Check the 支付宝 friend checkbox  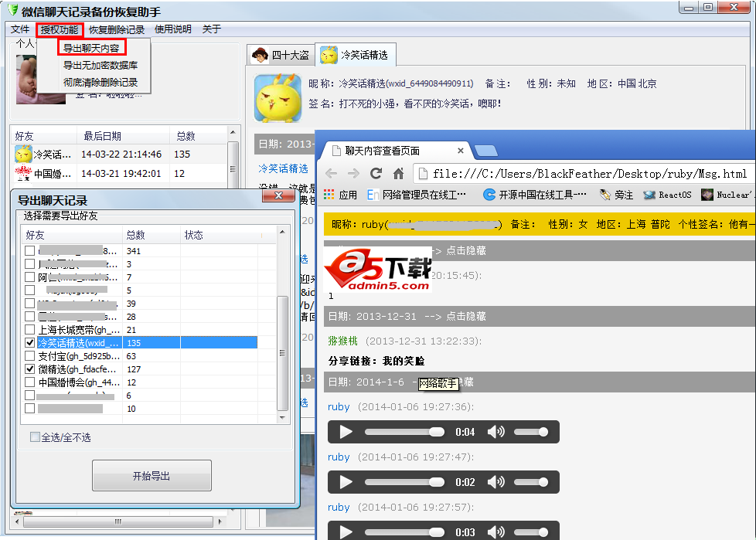point(30,356)
